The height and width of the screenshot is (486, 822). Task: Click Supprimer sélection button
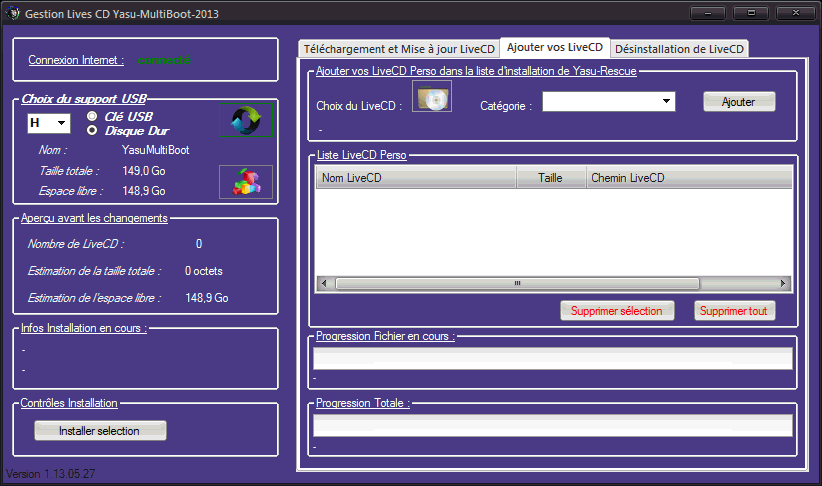pyautogui.click(x=617, y=311)
